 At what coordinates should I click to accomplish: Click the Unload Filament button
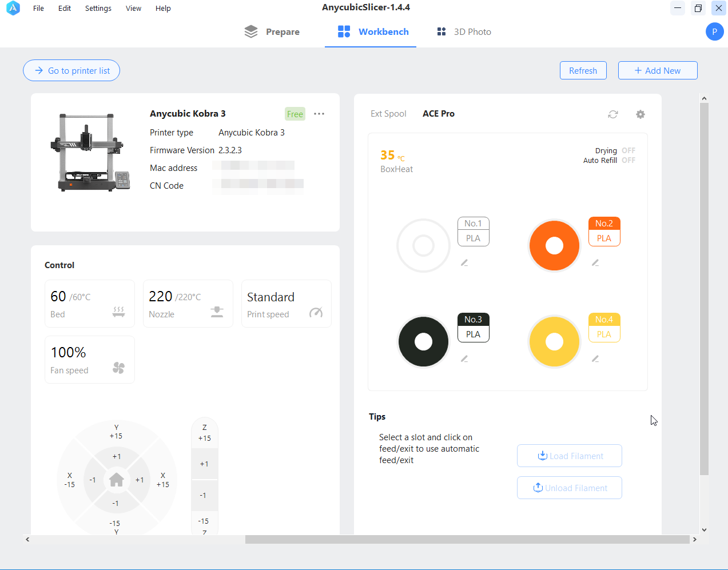(570, 488)
